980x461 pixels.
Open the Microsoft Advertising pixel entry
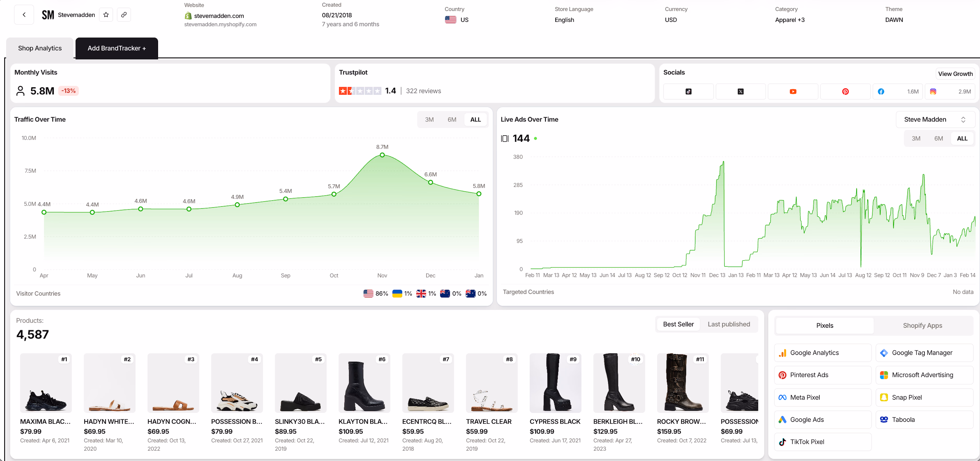pyautogui.click(x=924, y=375)
